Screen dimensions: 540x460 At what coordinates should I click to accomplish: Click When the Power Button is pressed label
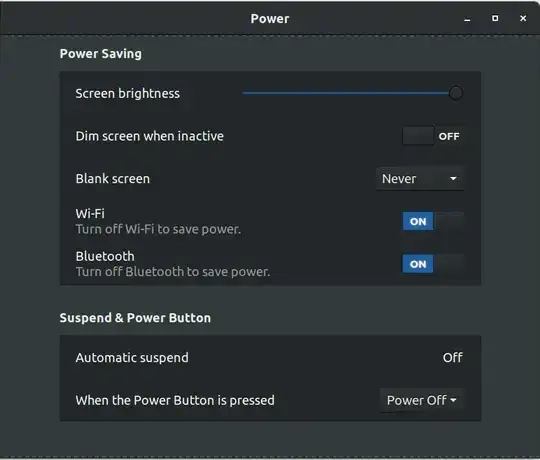(175, 400)
